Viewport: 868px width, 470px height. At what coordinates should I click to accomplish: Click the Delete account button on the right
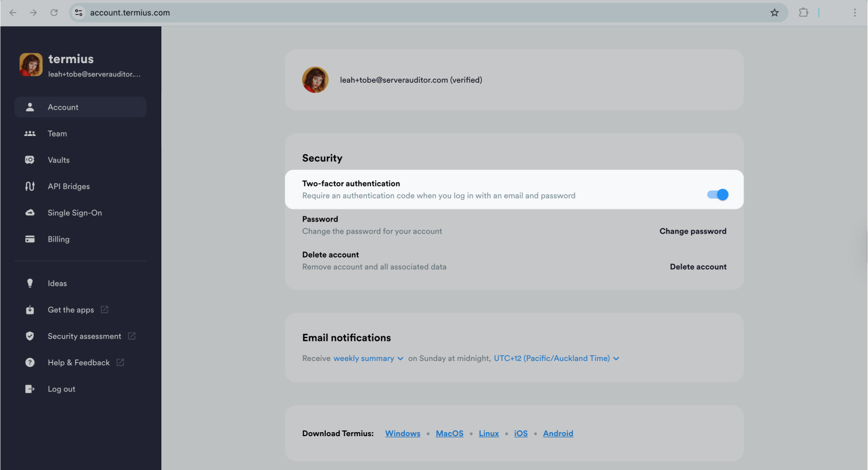[x=698, y=267]
